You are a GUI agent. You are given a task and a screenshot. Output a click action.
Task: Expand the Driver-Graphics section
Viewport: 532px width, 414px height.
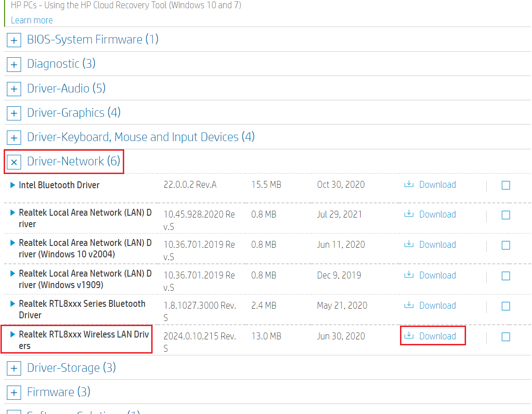(x=14, y=113)
